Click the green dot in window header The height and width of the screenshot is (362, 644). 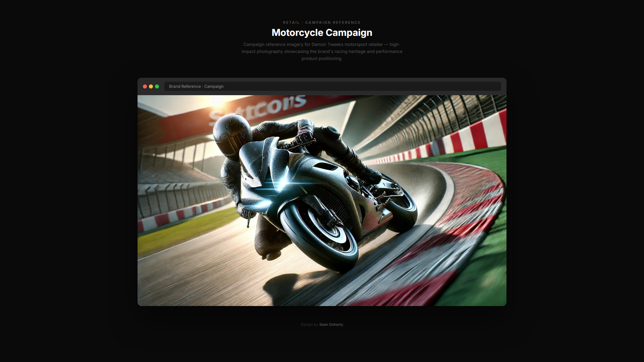click(157, 86)
